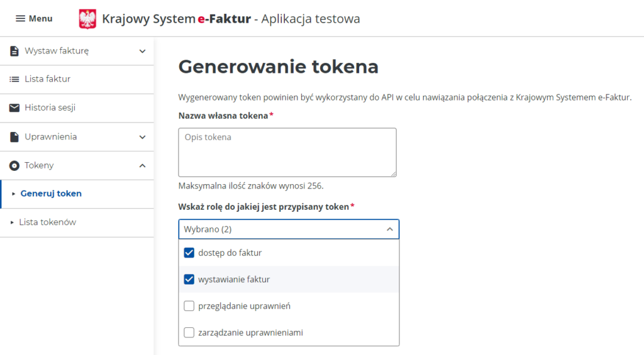Go to Lista tokenów
This screenshot has width=644, height=355.
48,222
